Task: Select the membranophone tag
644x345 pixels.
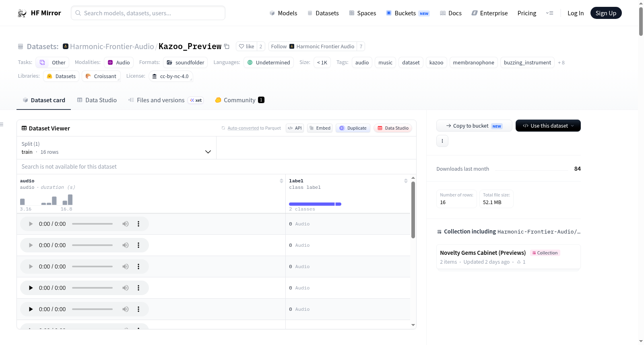Action: [x=473, y=63]
